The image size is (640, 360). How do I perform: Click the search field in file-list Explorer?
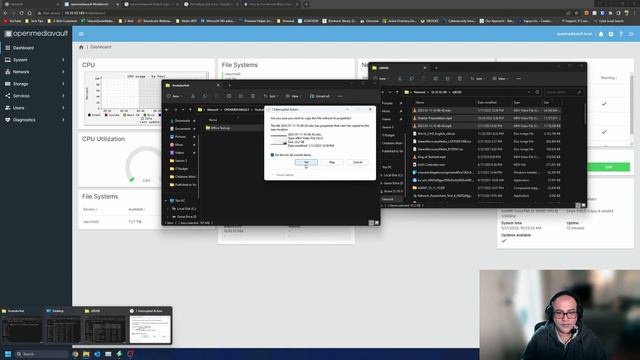click(x=563, y=92)
